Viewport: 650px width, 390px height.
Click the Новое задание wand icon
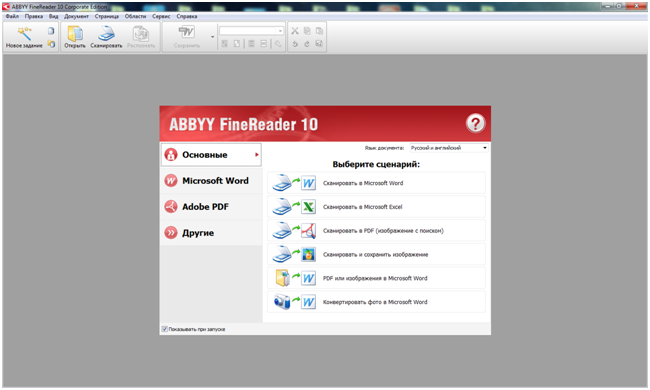(24, 33)
